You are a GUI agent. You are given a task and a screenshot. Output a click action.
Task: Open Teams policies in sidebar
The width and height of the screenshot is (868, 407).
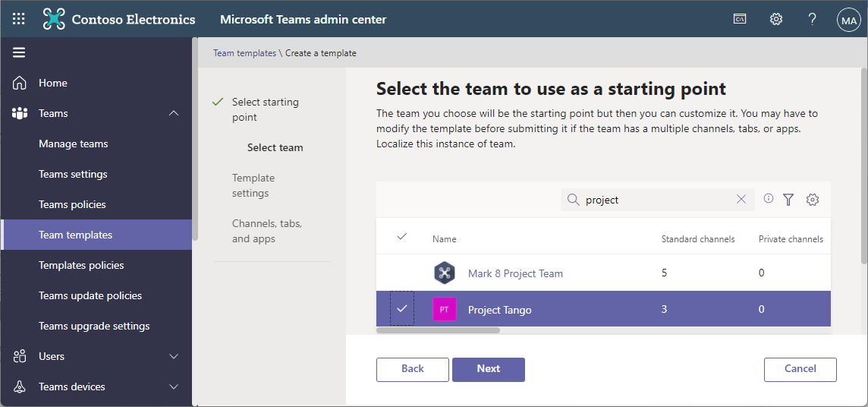tap(72, 204)
